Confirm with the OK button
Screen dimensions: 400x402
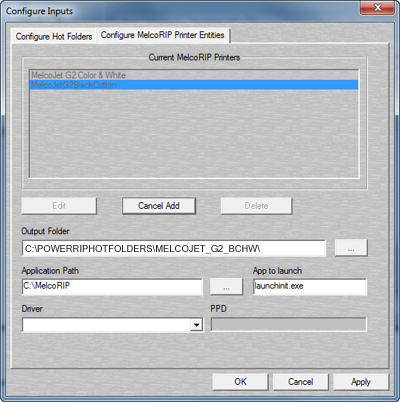tap(240, 382)
